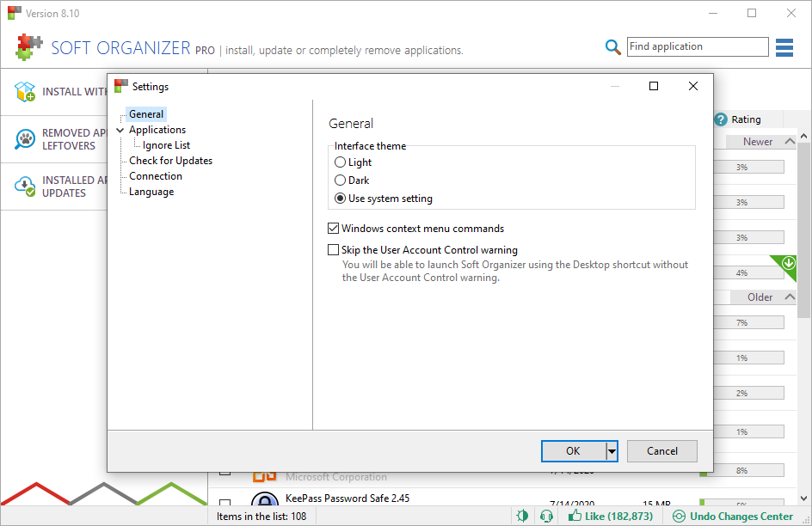Open the Ignore List settings page
812x526 pixels.
point(166,145)
